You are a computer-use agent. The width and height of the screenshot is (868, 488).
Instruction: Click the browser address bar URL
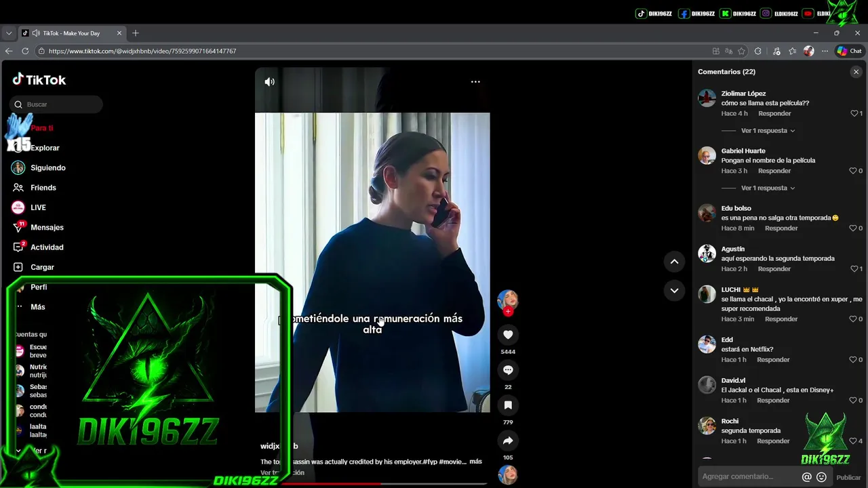coord(142,51)
